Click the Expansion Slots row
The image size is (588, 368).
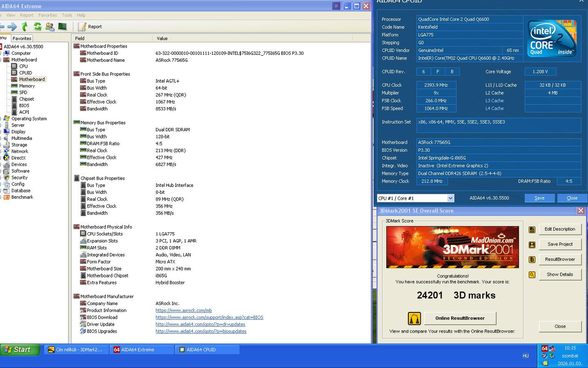point(221,241)
